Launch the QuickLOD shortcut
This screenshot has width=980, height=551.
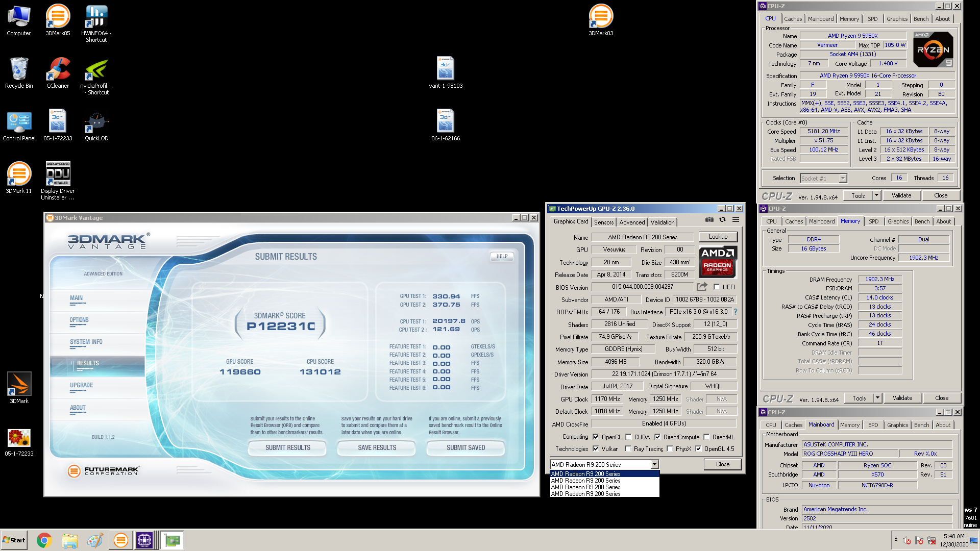[x=96, y=126]
